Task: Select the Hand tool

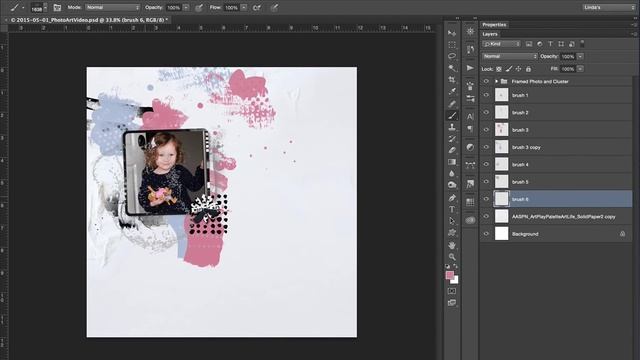Action: tap(452, 245)
